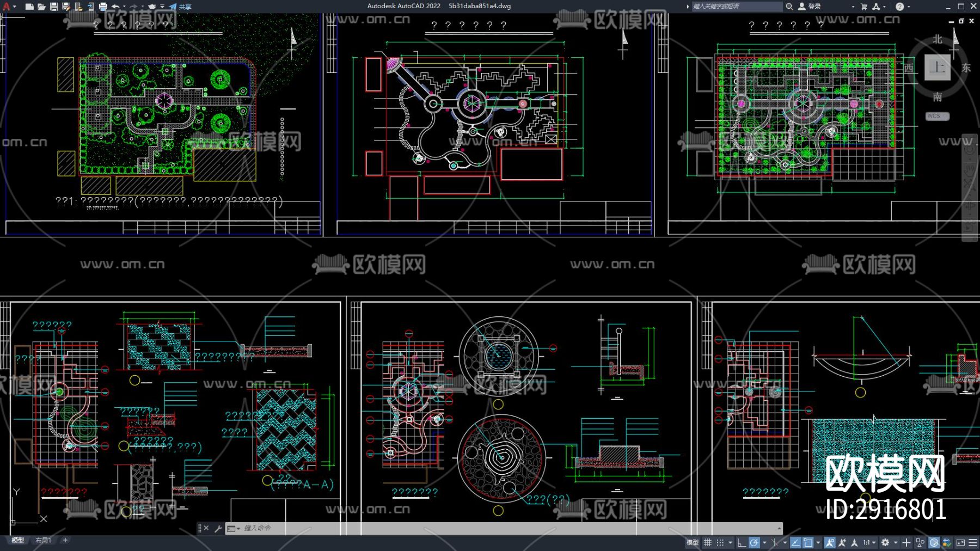This screenshot has height=551, width=980.
Task: Open status bar customization menu
Action: 972,542
